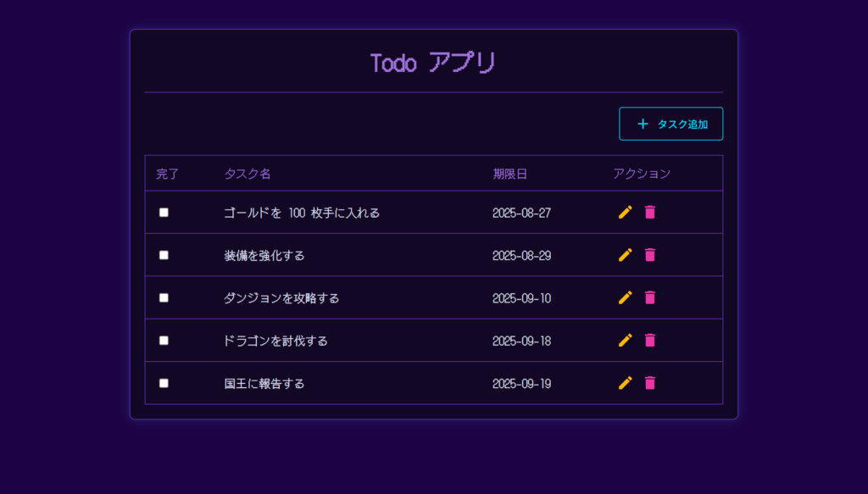This screenshot has height=494, width=868.
Task: Click the タスク名 column header
Action: [248, 174]
